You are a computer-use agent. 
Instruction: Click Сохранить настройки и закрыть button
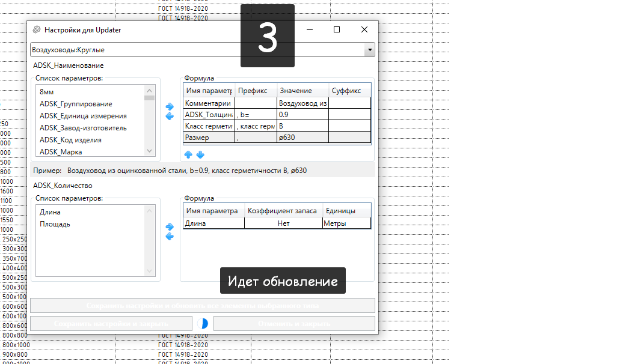(x=111, y=324)
